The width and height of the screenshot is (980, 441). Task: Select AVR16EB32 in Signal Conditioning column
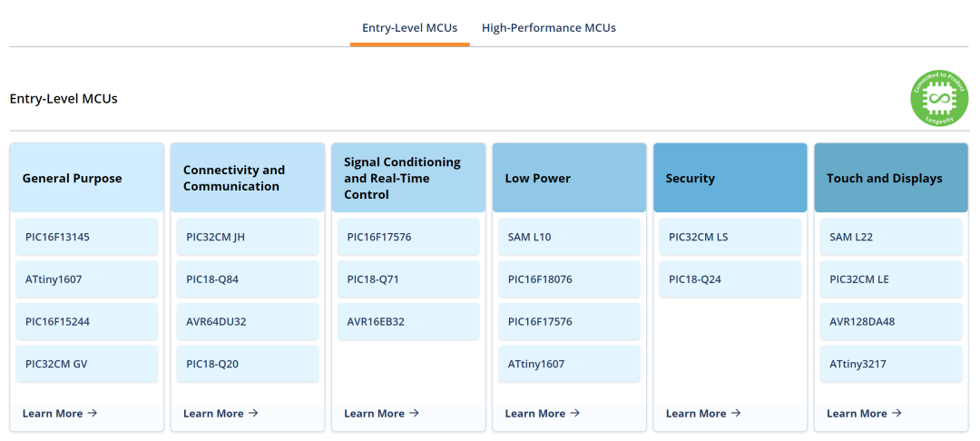click(408, 322)
